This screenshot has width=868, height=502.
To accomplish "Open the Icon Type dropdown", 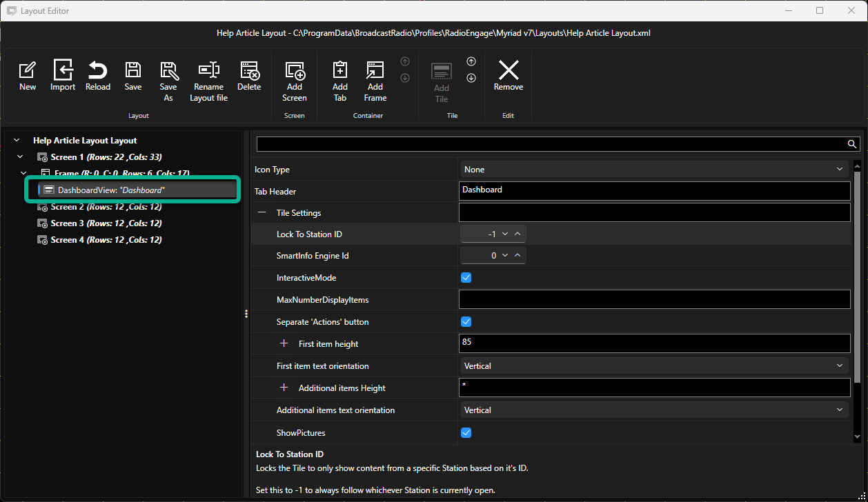I will (x=655, y=170).
